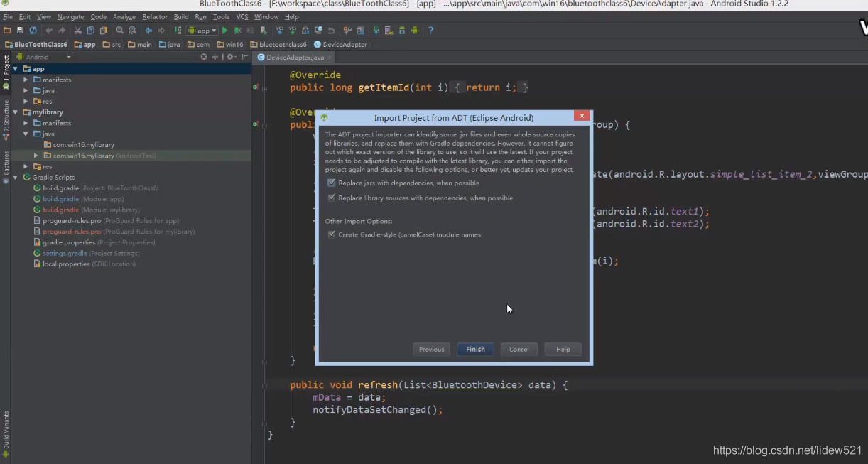Image resolution: width=868 pixels, height=464 pixels.
Task: Open the VCS menu
Action: tap(242, 16)
